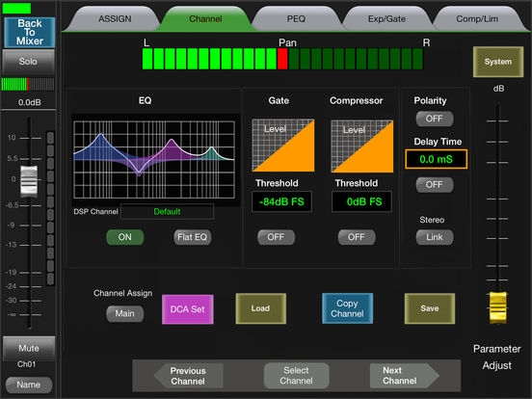Click the magenta DCA Set button

188,309
